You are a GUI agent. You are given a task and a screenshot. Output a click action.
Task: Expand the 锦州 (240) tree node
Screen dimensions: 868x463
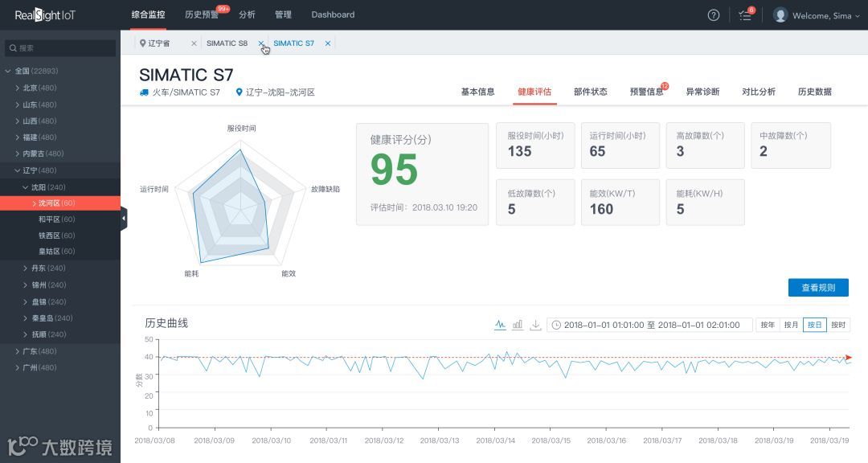click(26, 285)
